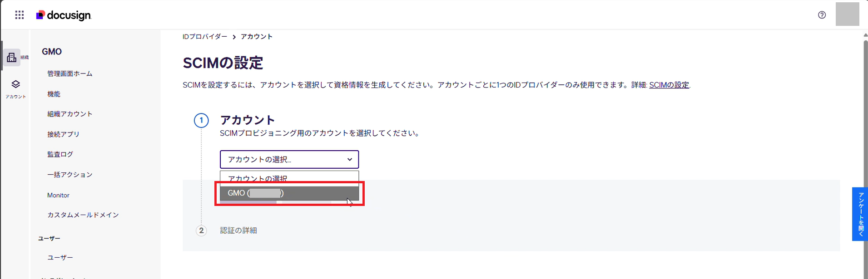Click the step 1 circle indicator

coord(201,121)
